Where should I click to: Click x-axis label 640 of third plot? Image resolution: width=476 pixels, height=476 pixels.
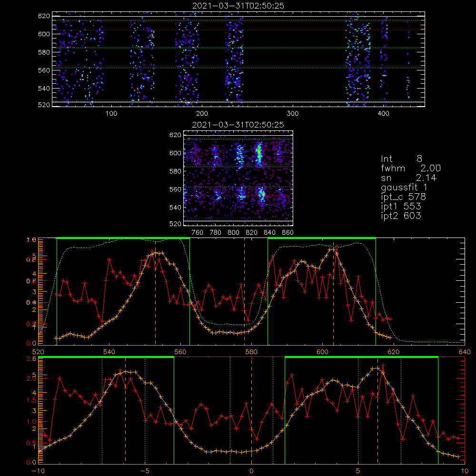tap(465, 352)
